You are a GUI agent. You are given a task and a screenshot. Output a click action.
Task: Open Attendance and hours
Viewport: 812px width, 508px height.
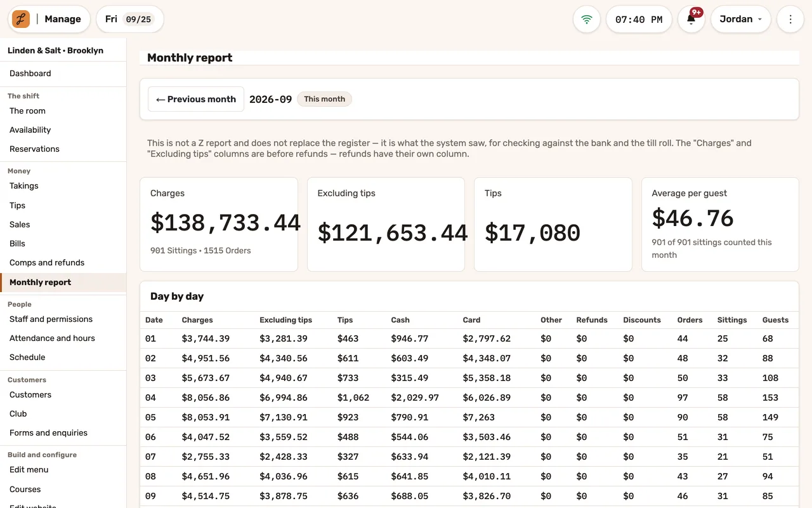coord(63,338)
